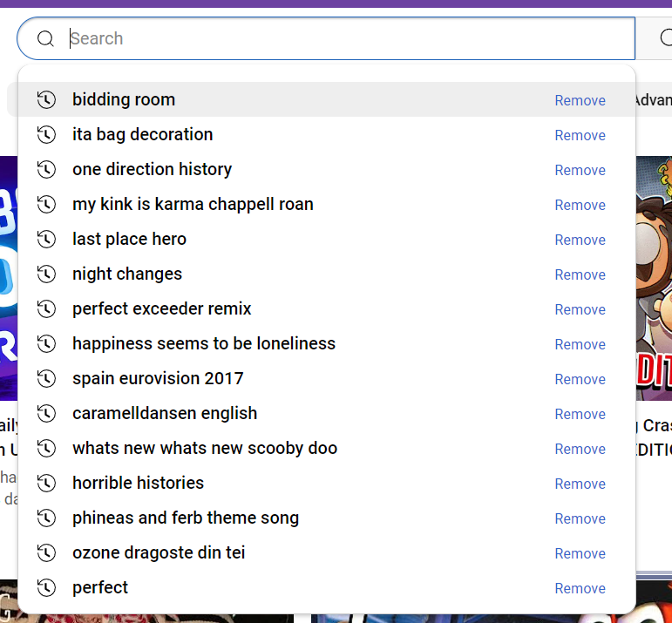Remove 'spain eurovision 2017' from history
Image resolution: width=672 pixels, height=623 pixels.
(x=580, y=379)
